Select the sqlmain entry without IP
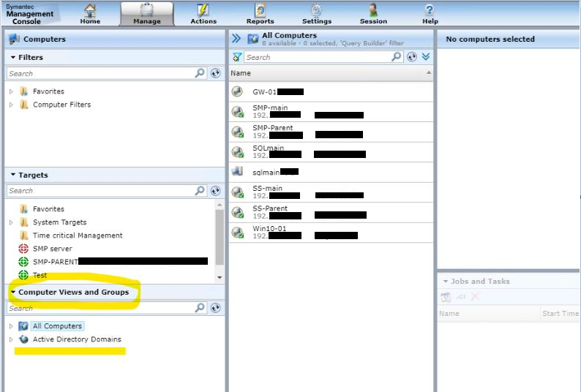 pos(331,173)
